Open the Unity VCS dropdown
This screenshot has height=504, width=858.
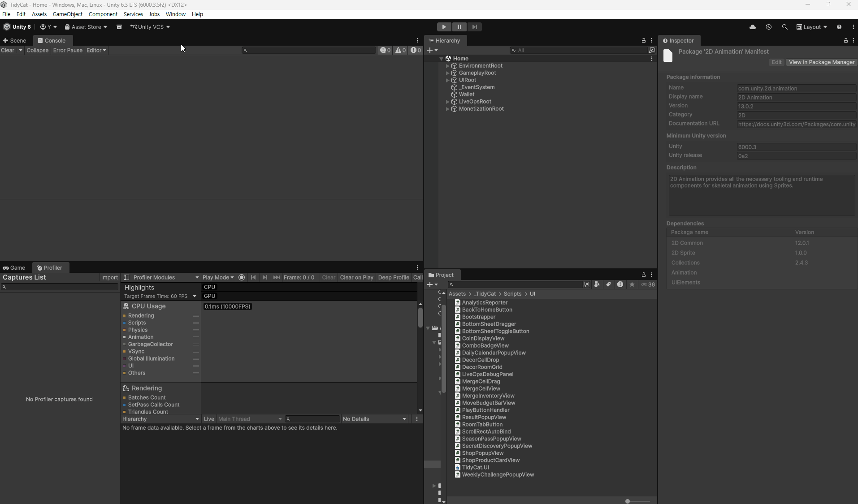click(150, 27)
